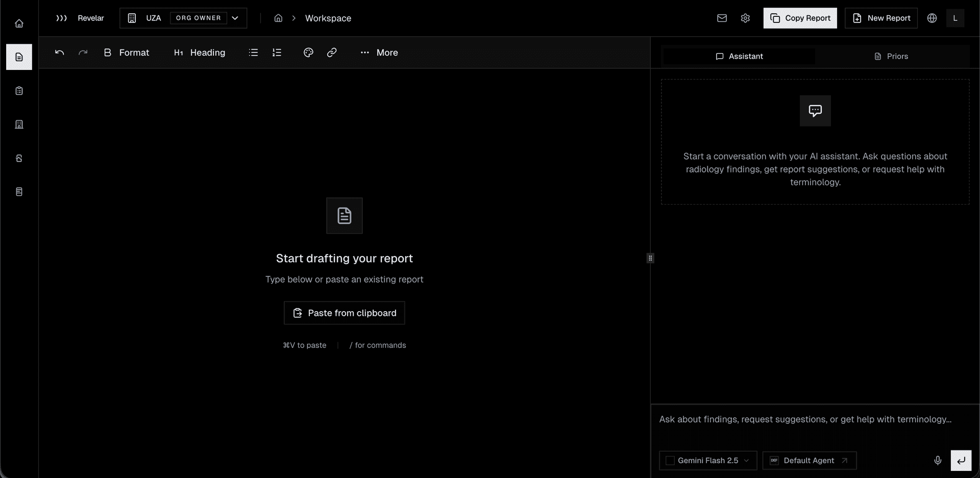The image size is (980, 478).
Task: Toggle the Format bold option
Action: [127, 53]
